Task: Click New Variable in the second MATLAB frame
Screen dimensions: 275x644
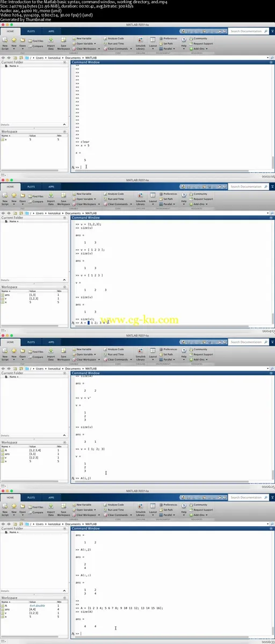Action: click(x=82, y=194)
